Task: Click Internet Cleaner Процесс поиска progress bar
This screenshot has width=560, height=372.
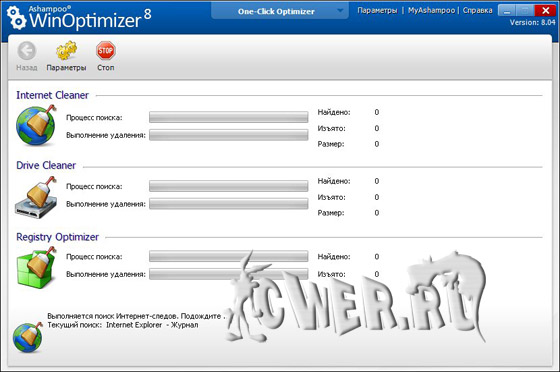Action: tap(229, 117)
